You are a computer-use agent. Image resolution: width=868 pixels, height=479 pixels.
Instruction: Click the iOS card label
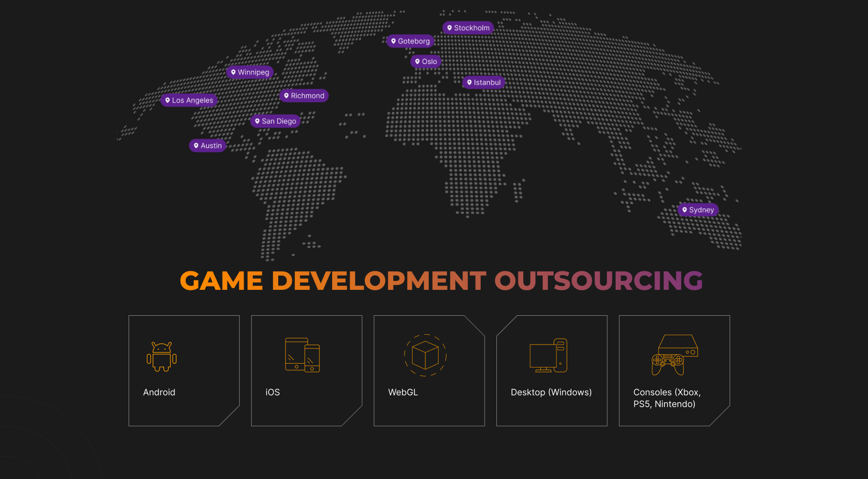coord(272,392)
